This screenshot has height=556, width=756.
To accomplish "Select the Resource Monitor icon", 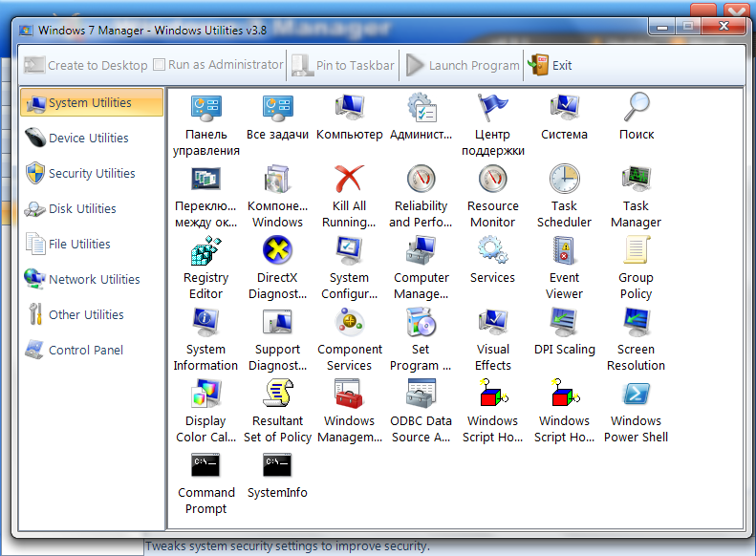I will tap(492, 180).
